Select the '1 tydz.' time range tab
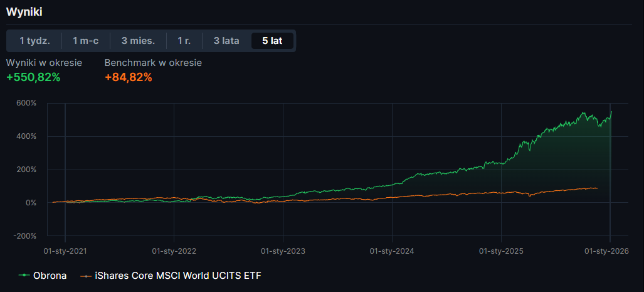This screenshot has width=644, height=292. point(34,41)
